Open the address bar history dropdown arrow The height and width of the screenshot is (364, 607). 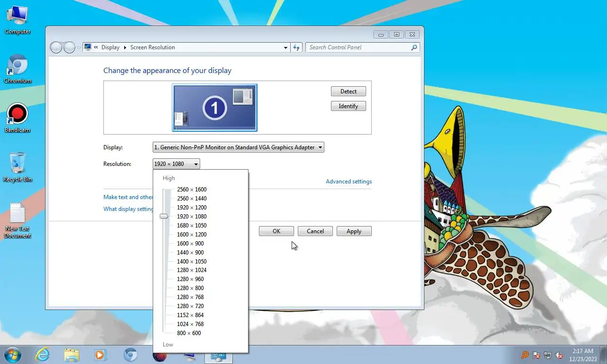(x=285, y=47)
